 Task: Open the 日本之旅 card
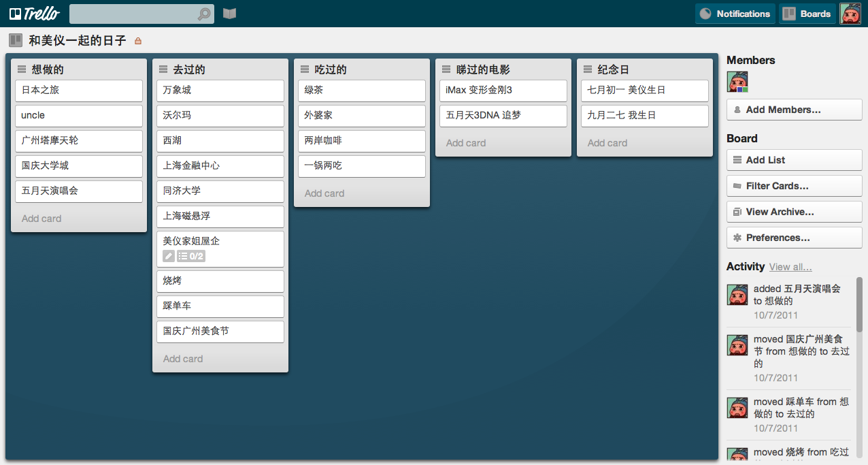(x=79, y=91)
